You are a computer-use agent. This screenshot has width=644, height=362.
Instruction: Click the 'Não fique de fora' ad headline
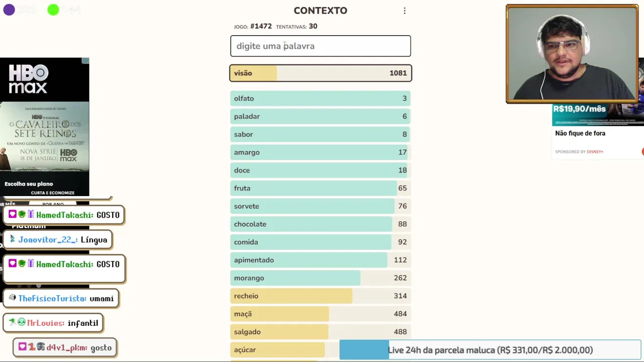point(580,133)
